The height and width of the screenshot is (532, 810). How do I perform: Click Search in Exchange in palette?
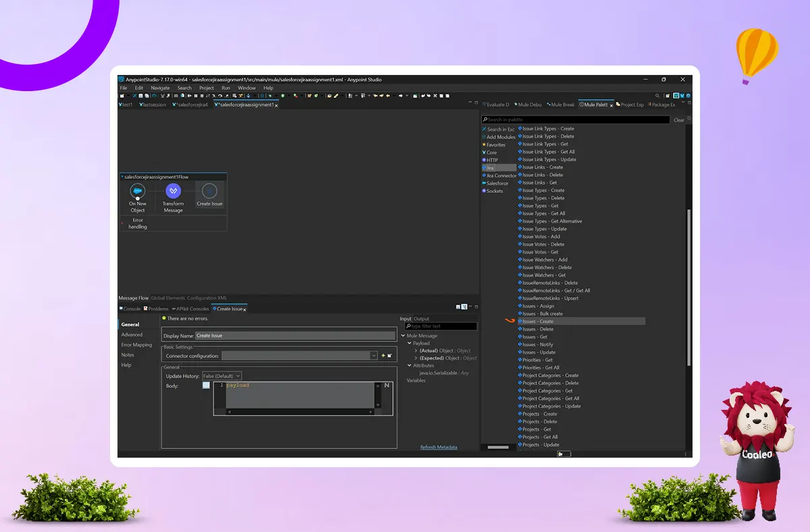tap(498, 129)
